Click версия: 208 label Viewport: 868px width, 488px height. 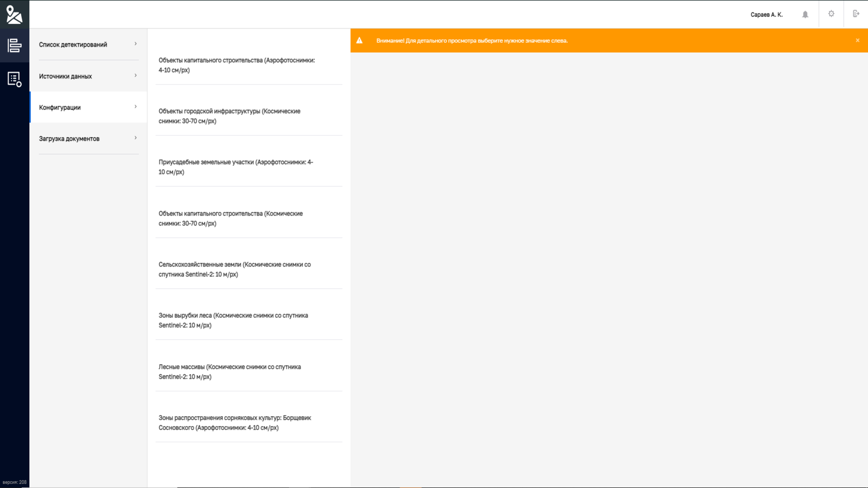pos(14,482)
